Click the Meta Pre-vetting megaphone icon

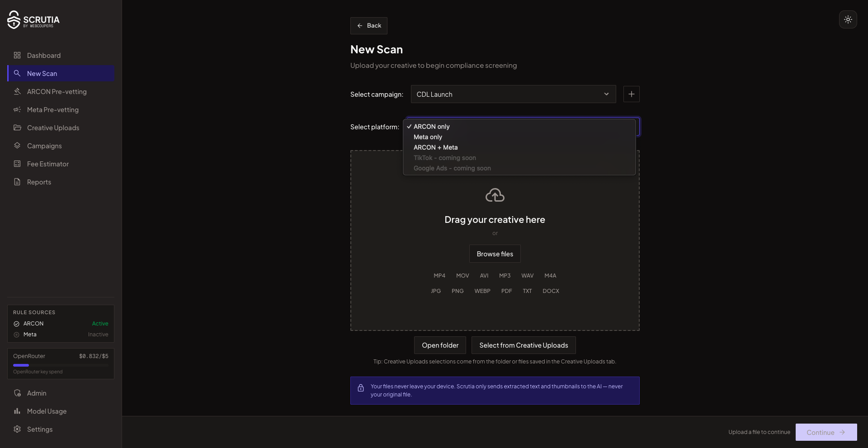(x=17, y=109)
